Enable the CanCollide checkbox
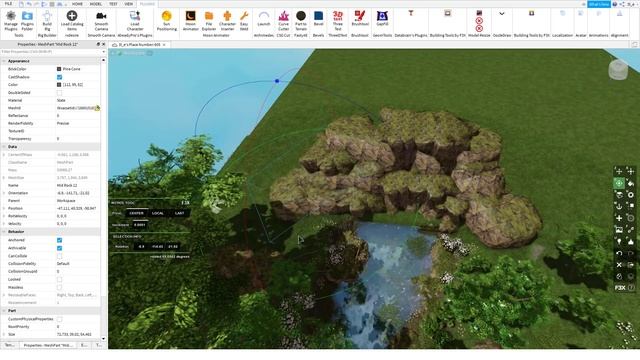This screenshot has width=640, height=360. (60, 256)
